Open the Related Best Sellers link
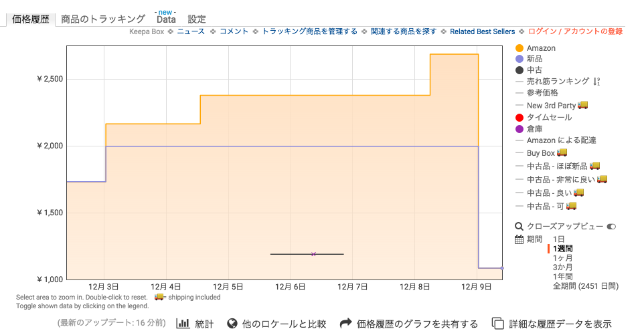Viewport: 644px width, 333px height. pyautogui.click(x=482, y=31)
